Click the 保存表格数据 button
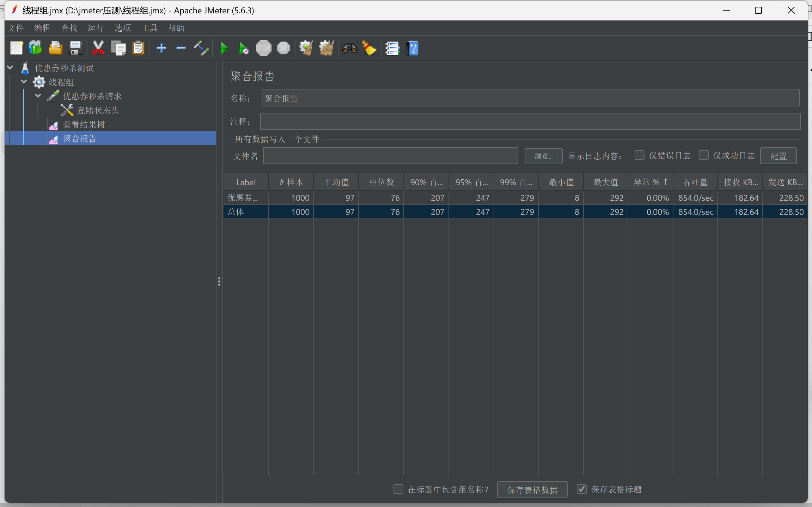 click(532, 490)
